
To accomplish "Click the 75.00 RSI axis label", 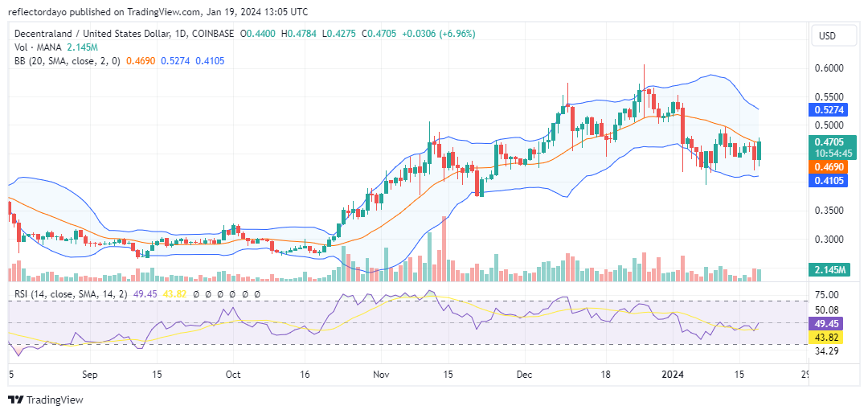I will tap(827, 295).
